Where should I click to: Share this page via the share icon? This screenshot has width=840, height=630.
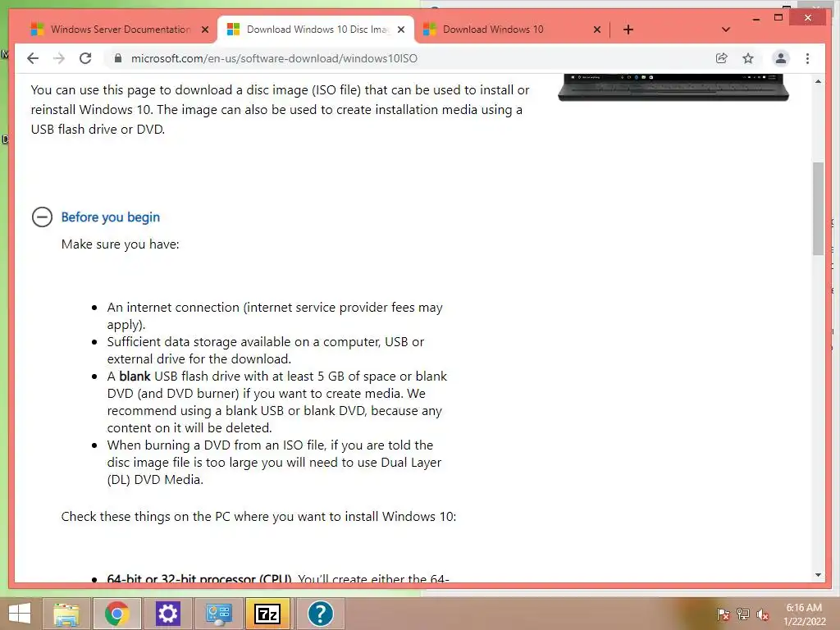722,58
